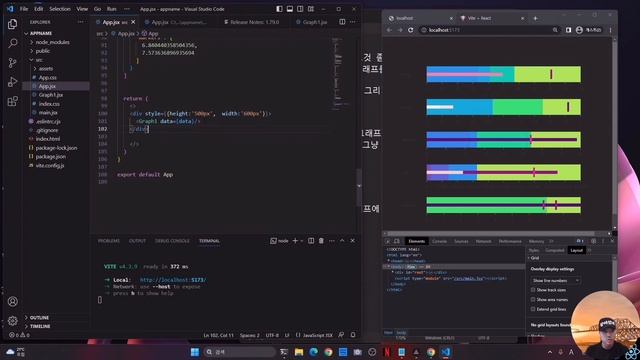Close the active App.jsx editor tab
640x360 pixels.
pos(133,22)
